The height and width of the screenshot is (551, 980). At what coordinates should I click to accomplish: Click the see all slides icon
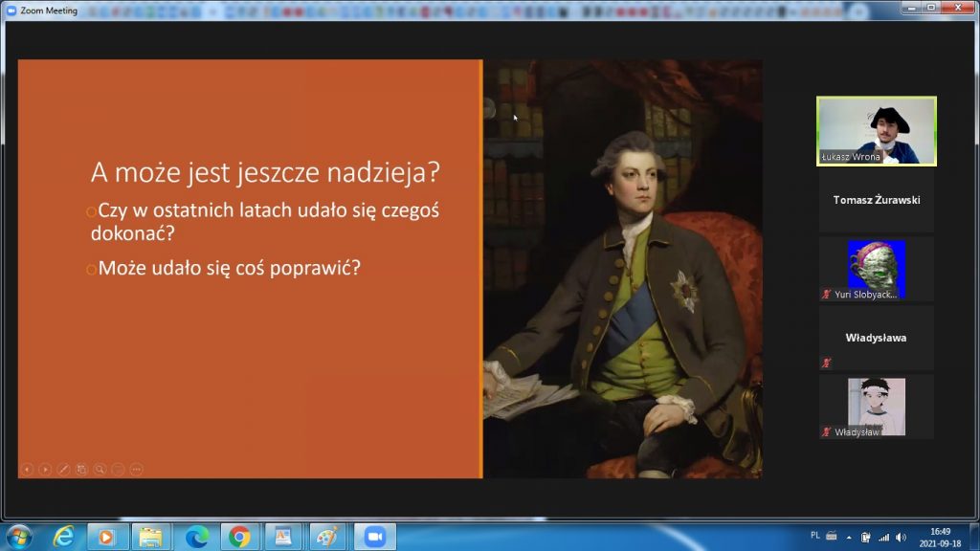point(81,469)
